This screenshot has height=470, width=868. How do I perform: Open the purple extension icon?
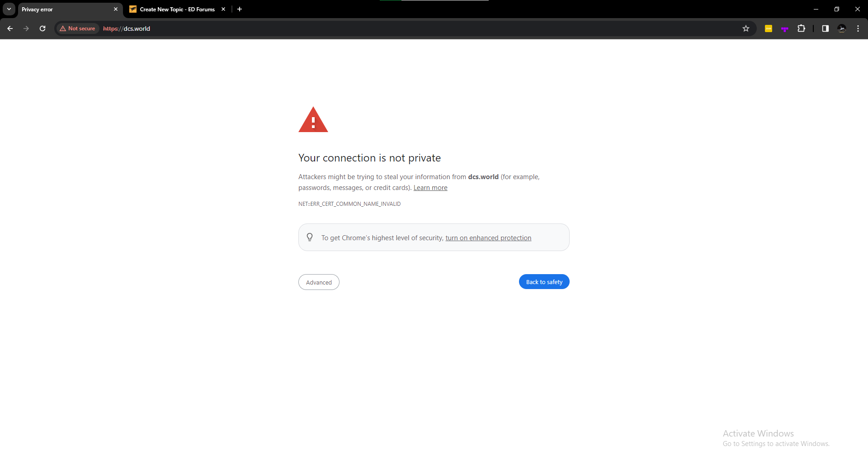[785, 28]
